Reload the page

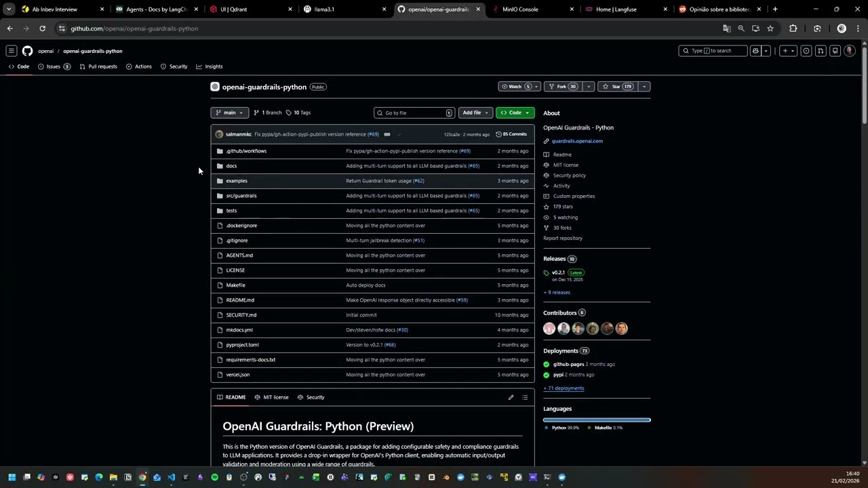pyautogui.click(x=42, y=28)
